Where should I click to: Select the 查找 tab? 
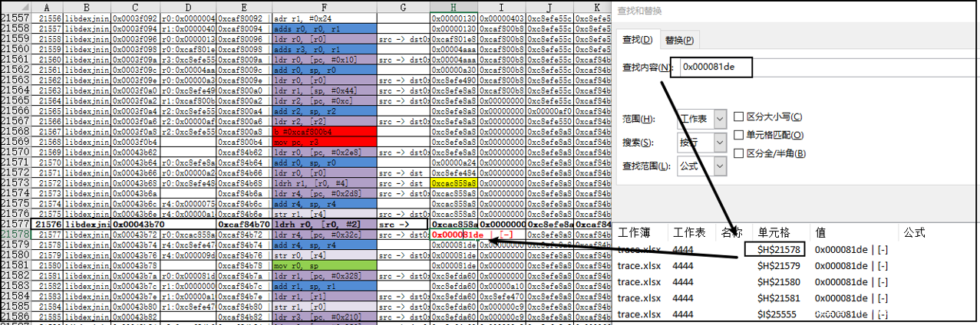point(637,40)
